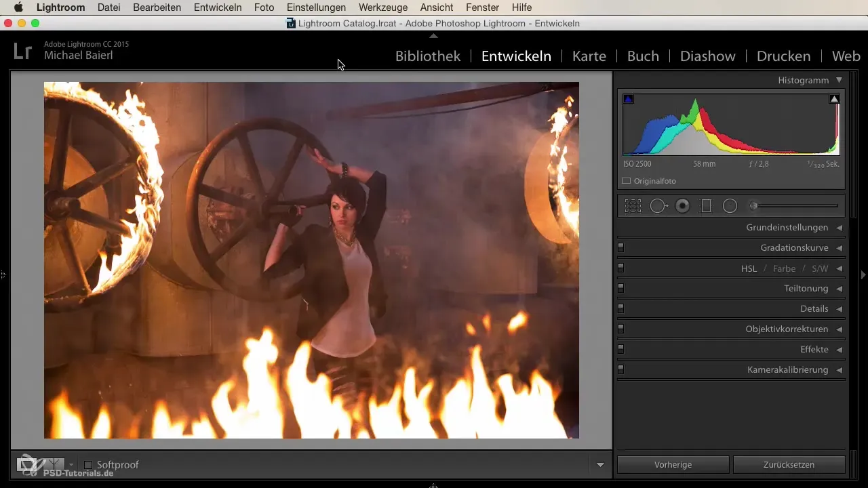Toggle the Teiltonung panel switch

pyautogui.click(x=620, y=289)
